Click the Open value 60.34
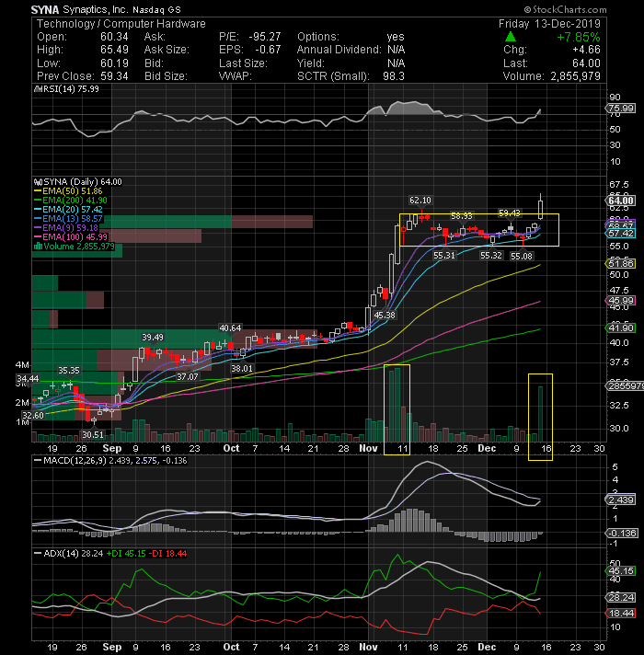 coord(114,37)
